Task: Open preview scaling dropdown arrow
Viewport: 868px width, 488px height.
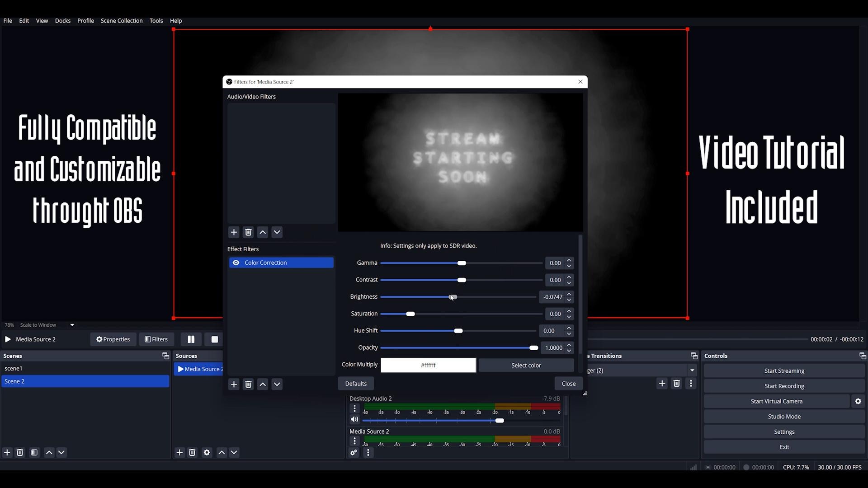Action: click(x=72, y=325)
